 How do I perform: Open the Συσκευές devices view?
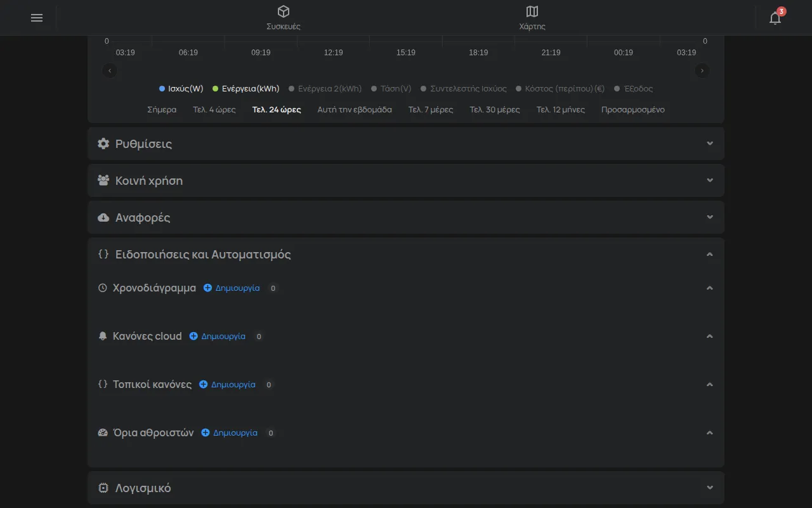tap(284, 18)
